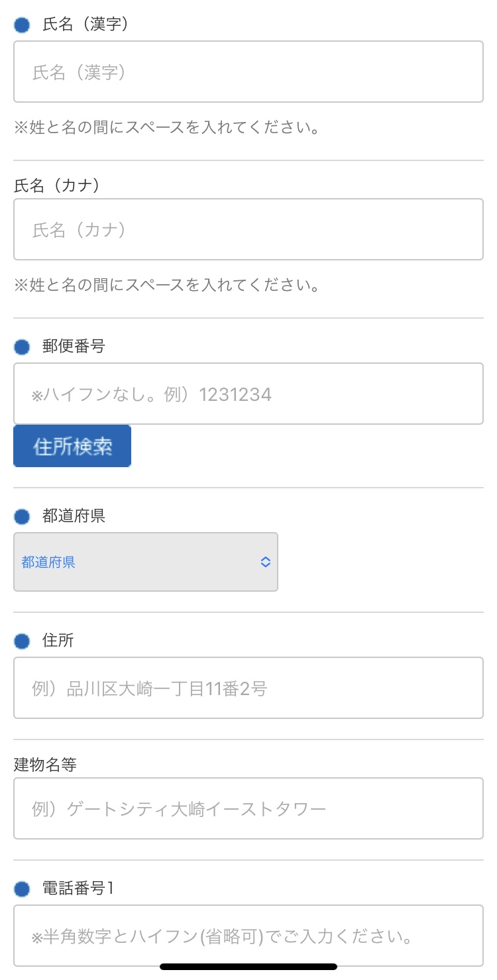The height and width of the screenshot is (980, 497).
Task: Click the 住所 address input field
Action: (x=248, y=688)
